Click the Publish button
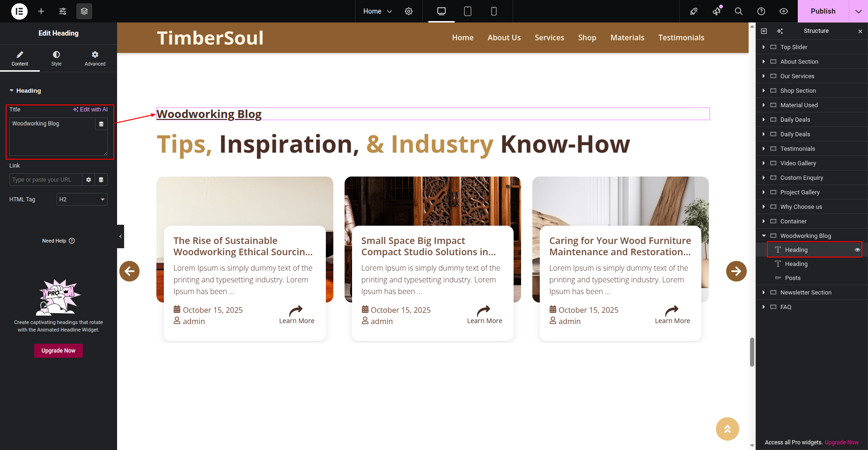Viewport: 868px width, 450px height. pyautogui.click(x=823, y=11)
